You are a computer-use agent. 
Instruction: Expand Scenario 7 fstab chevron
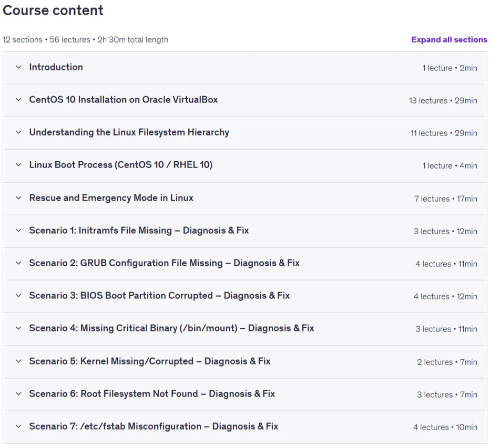(19, 426)
